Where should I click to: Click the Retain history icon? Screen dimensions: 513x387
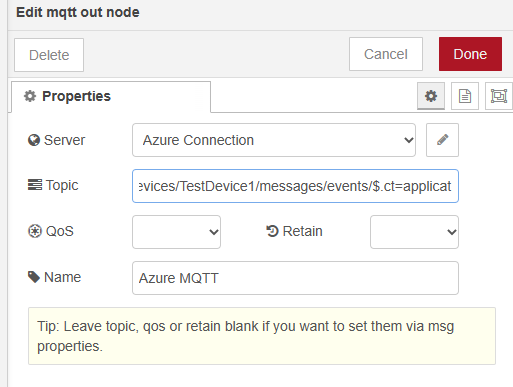click(x=272, y=231)
